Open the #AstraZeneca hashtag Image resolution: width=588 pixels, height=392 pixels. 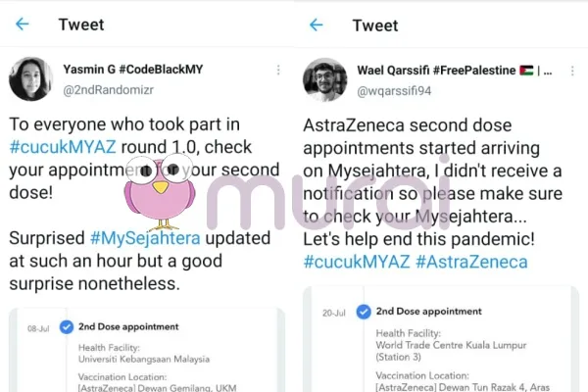(474, 262)
